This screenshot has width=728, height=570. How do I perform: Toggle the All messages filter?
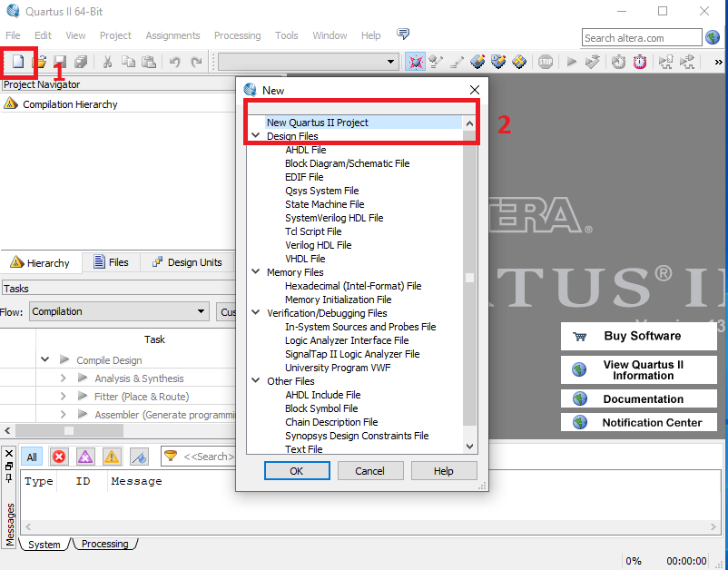pos(32,457)
